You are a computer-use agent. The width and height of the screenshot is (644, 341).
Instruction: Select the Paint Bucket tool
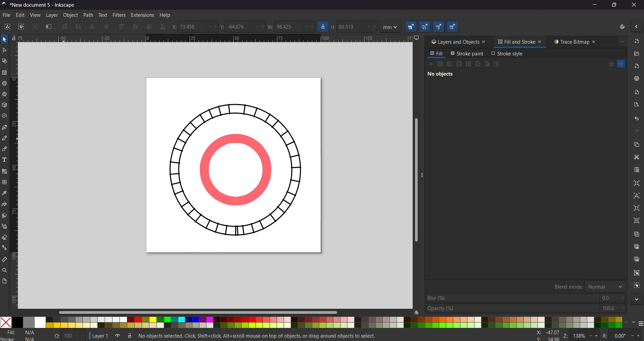(4, 204)
